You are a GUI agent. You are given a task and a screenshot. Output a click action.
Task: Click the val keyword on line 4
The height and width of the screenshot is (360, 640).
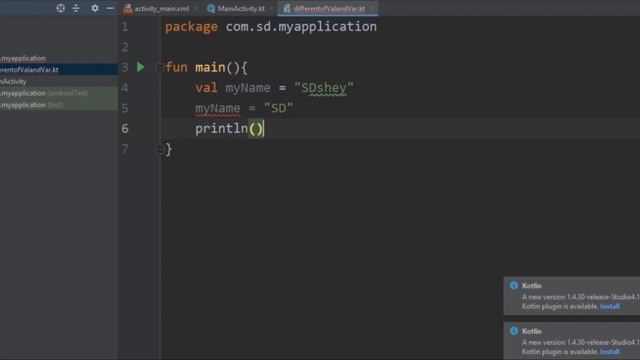207,88
